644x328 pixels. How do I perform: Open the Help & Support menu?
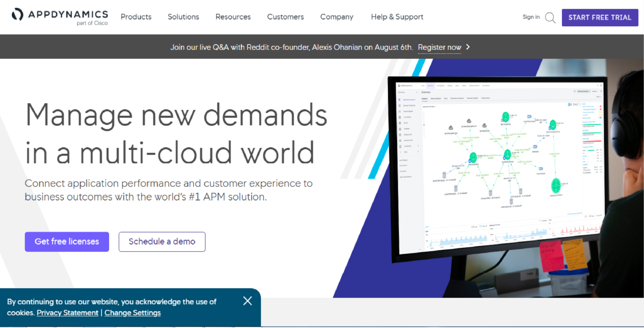[397, 17]
